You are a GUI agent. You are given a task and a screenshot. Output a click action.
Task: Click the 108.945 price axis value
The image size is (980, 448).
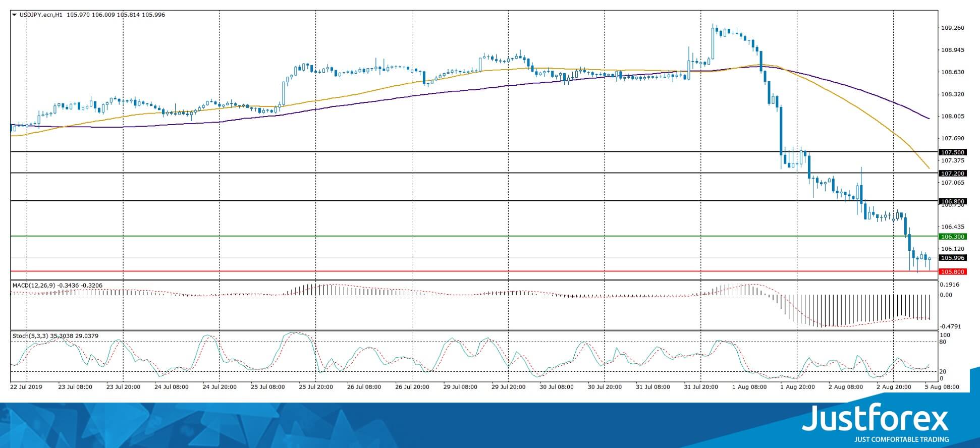[953, 50]
